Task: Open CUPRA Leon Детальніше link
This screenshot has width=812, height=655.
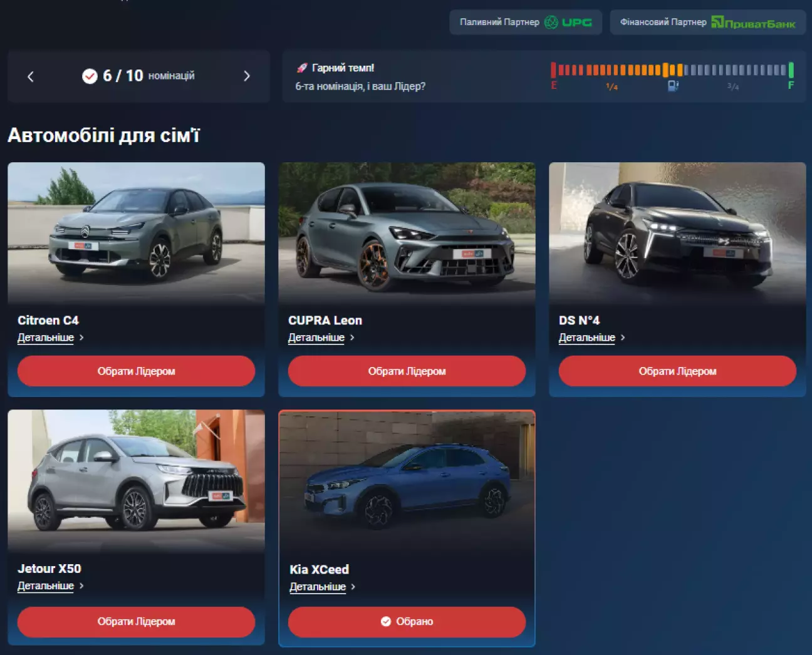Action: coord(316,338)
